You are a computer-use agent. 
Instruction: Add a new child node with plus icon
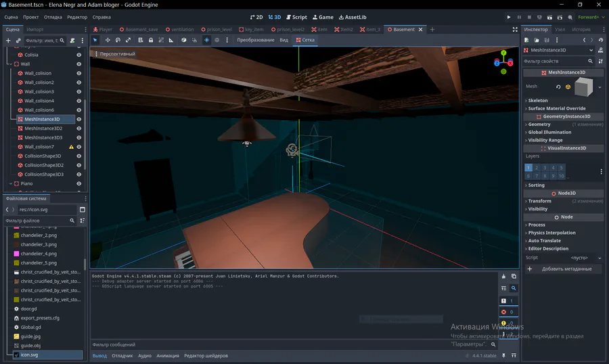point(7,41)
